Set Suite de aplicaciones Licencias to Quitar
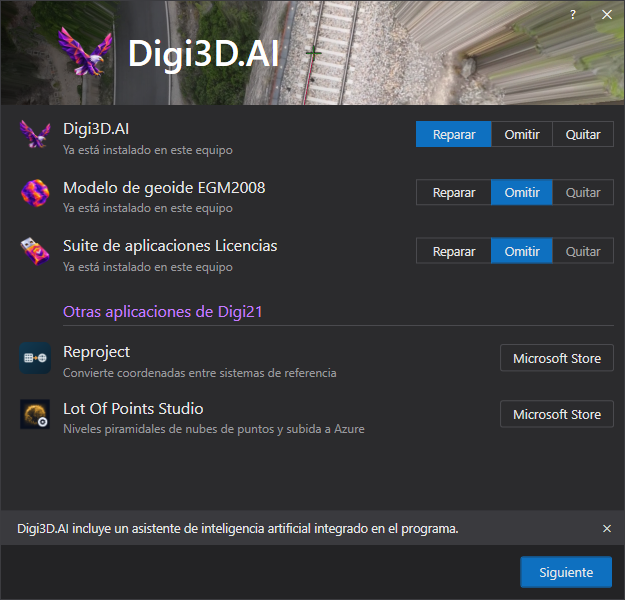This screenshot has width=625, height=600. click(x=583, y=251)
